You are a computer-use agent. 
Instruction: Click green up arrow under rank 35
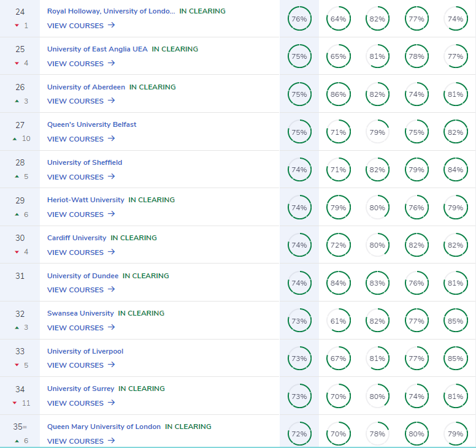(x=17, y=441)
